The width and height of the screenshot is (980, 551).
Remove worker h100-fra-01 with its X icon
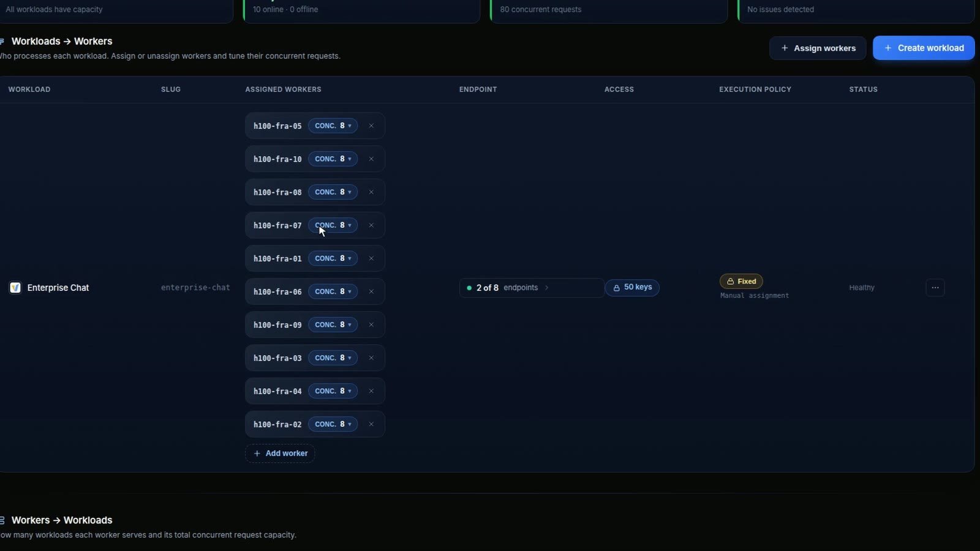371,258
